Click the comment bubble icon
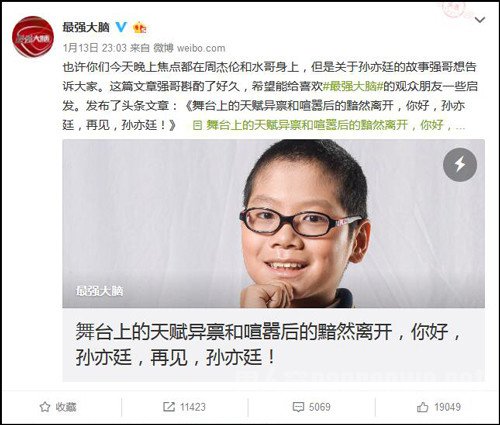The width and height of the screenshot is (500, 425). click(x=298, y=407)
